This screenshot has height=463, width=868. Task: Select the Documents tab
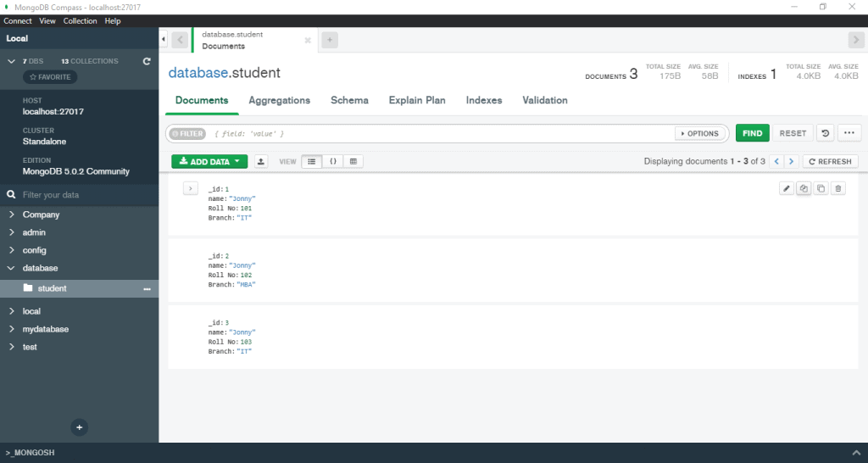202,100
